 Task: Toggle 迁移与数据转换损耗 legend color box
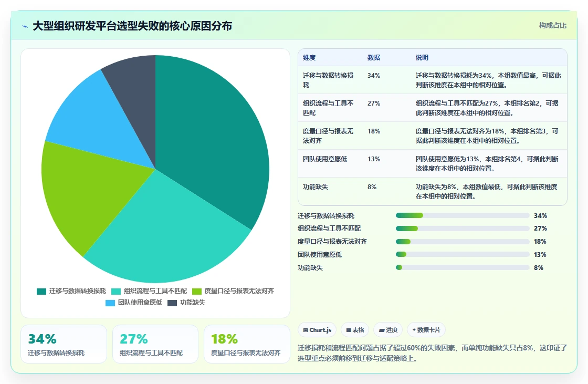pos(41,292)
